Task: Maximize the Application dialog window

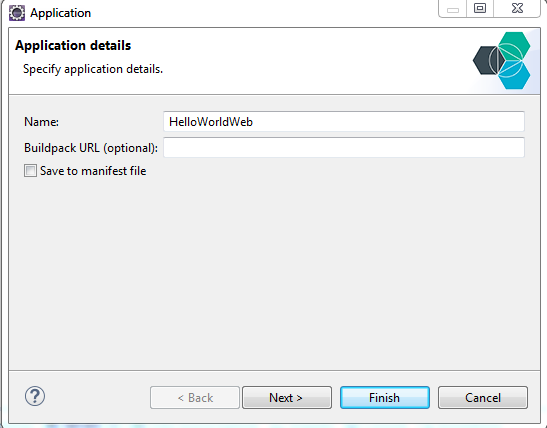Action: (480, 8)
